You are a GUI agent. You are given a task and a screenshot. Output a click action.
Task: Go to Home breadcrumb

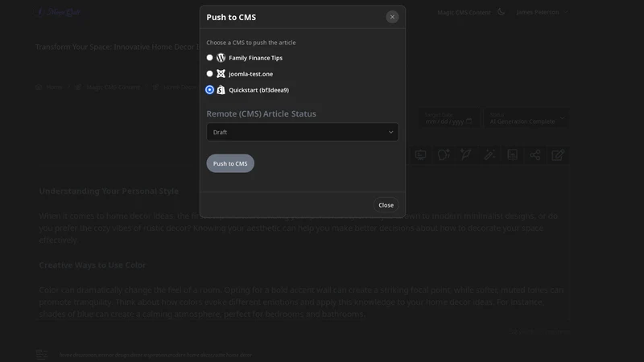pyautogui.click(x=49, y=87)
